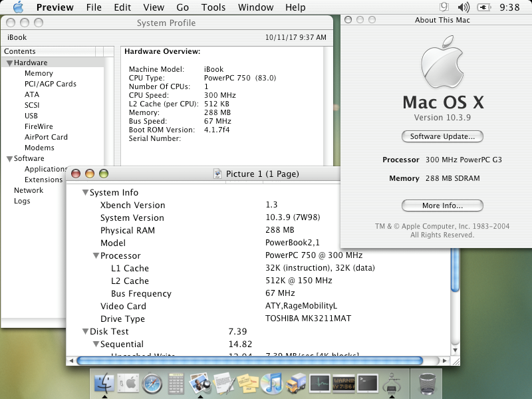This screenshot has width=532, height=399.
Task: Open the File menu
Action: [x=94, y=7]
